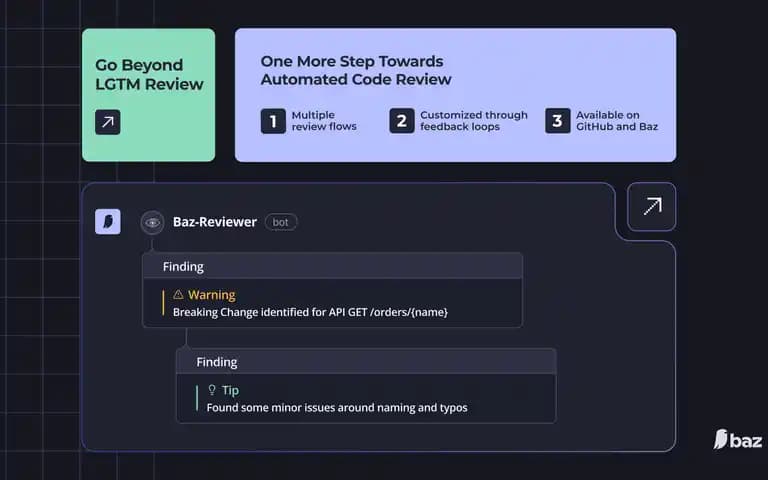
Task: Open the large arrow button beside the Baz-Reviewer panel
Action: [x=651, y=206]
